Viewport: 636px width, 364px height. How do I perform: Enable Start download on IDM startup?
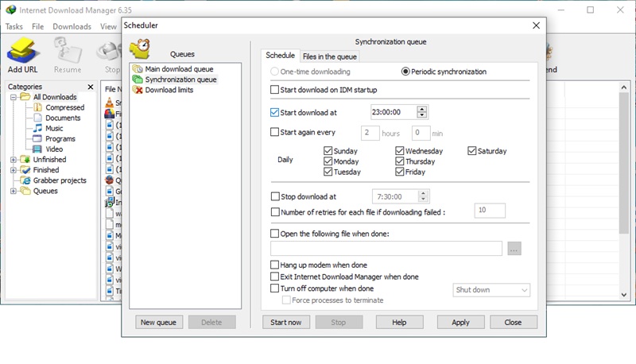click(x=274, y=90)
